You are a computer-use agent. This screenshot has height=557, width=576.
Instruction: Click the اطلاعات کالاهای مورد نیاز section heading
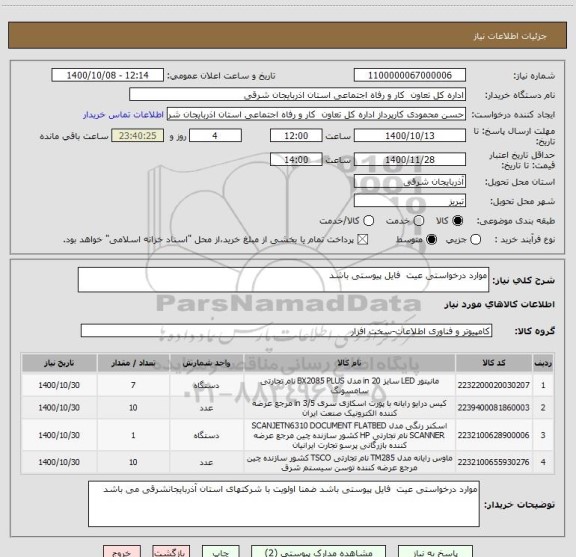click(500, 304)
